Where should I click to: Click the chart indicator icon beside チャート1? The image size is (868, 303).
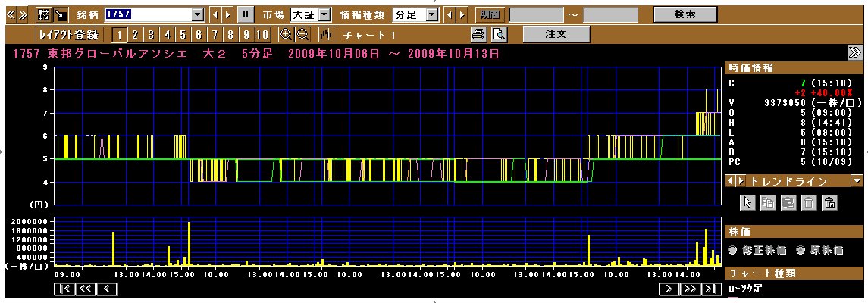(x=327, y=34)
